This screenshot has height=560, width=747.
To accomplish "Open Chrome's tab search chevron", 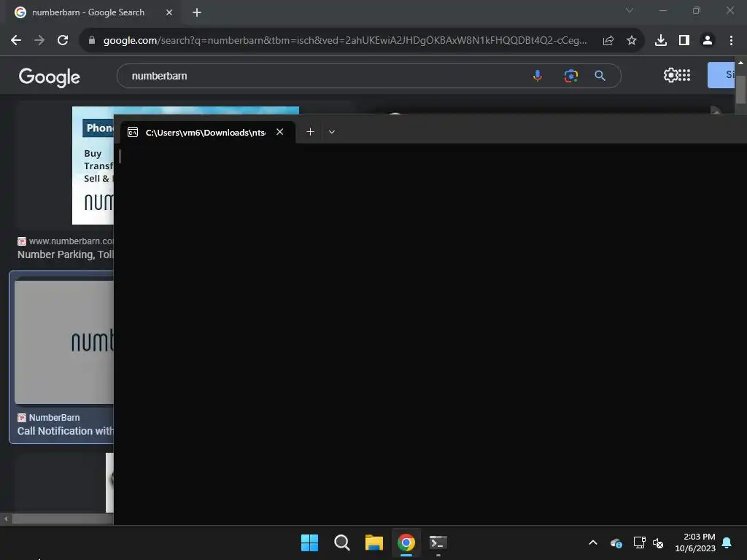I will [x=630, y=10].
